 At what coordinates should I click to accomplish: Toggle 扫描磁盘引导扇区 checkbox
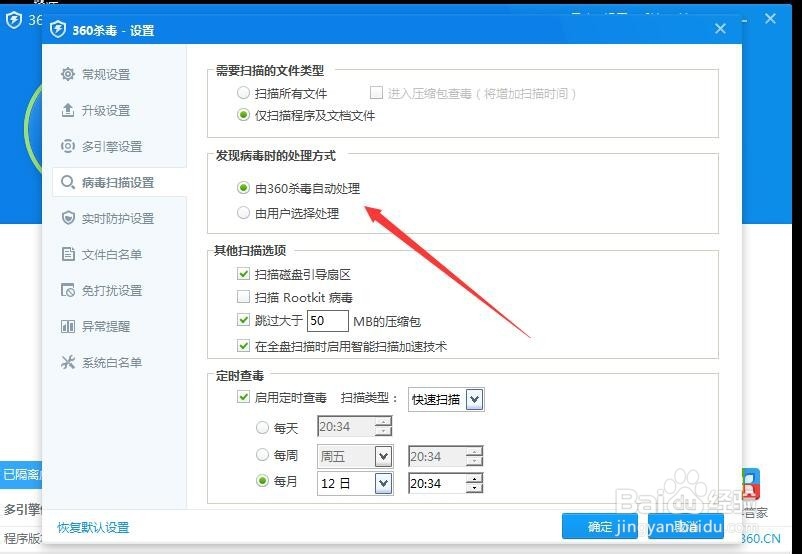click(243, 274)
